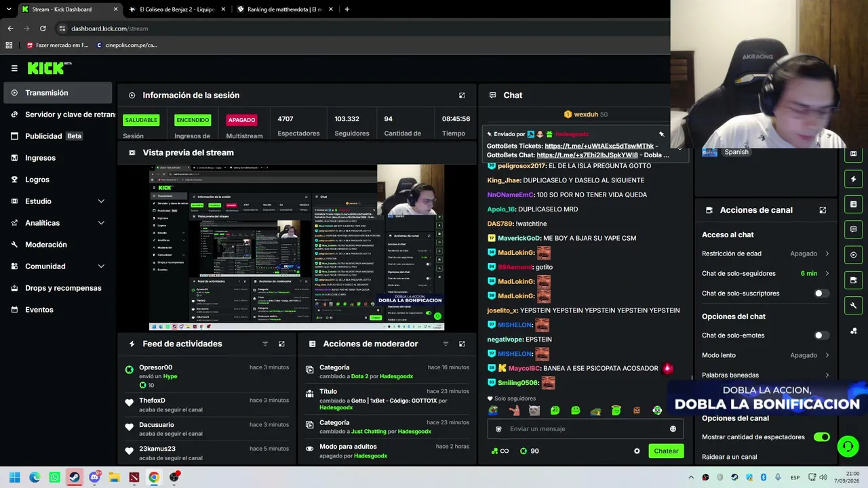Open Servidor y clave de retransmisión
Screen dimensions: 868x488
point(58,115)
